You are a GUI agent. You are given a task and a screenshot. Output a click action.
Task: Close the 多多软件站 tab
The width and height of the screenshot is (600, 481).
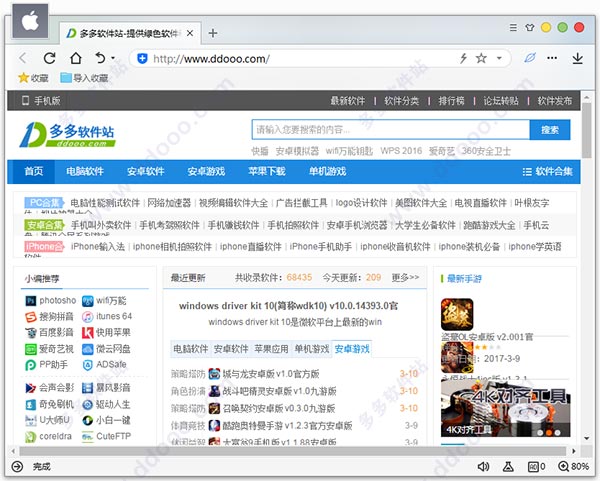coord(190,33)
